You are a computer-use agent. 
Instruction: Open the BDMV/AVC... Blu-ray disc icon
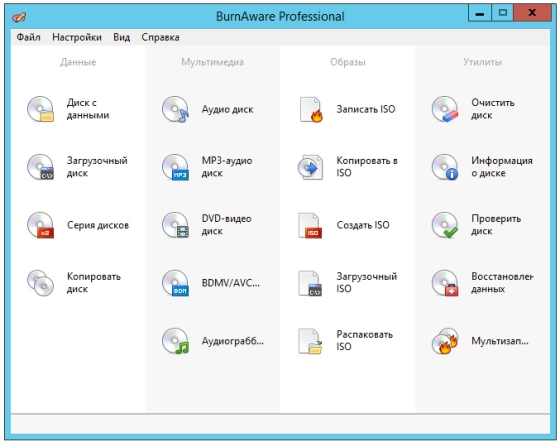pos(175,283)
